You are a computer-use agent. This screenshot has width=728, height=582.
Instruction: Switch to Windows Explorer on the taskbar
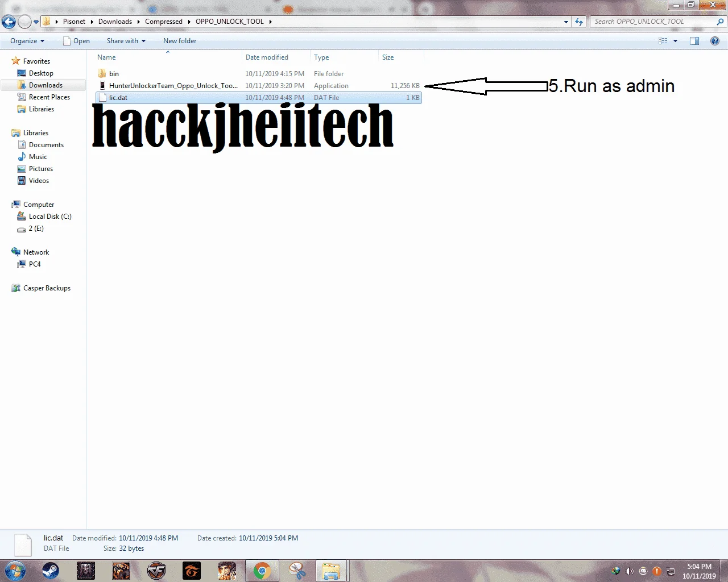(331, 571)
